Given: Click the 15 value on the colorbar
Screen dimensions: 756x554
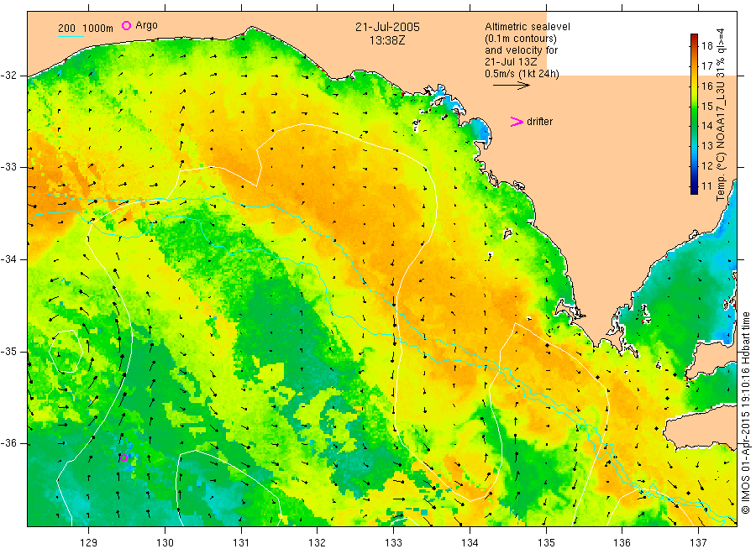Looking at the screenshot, I should click(707, 106).
